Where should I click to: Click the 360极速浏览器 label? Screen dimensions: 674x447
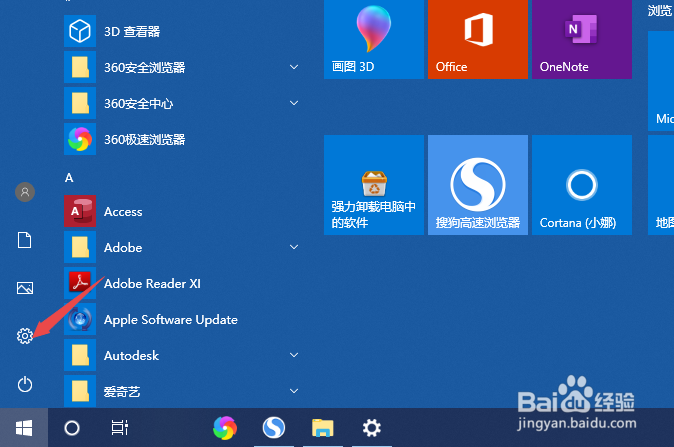(144, 140)
